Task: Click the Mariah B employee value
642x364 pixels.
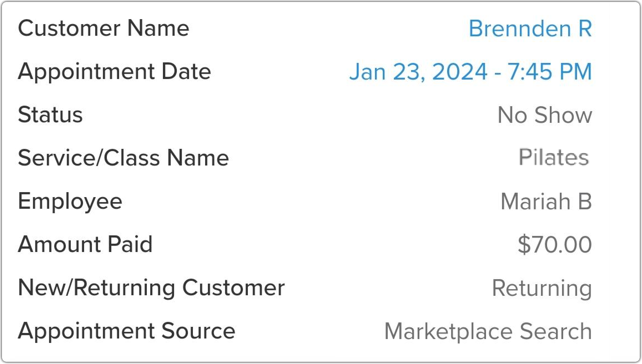Action: [x=547, y=202]
